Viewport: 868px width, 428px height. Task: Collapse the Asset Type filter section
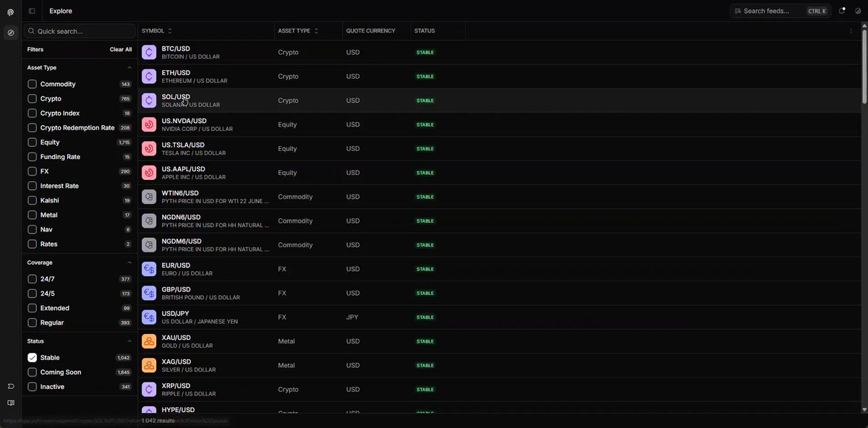coord(129,67)
